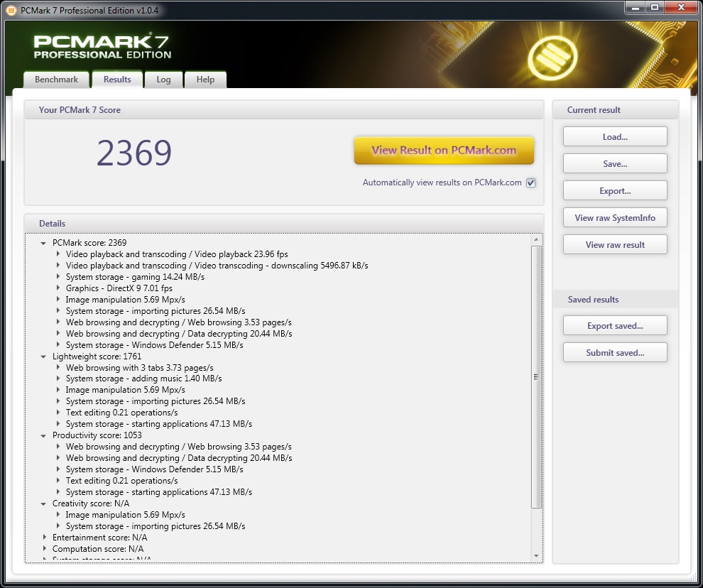Open the Log tab
The height and width of the screenshot is (588, 703).
click(x=163, y=80)
